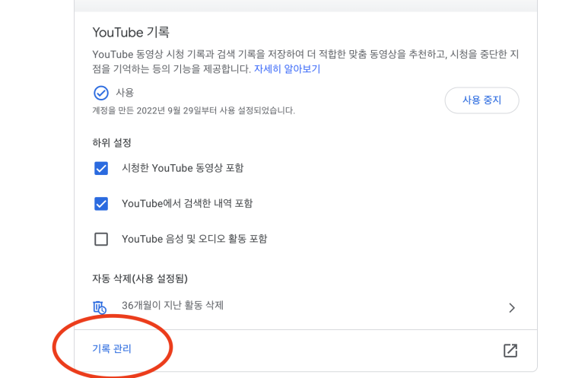Click the auto-delete trash clock icon
The image size is (588, 378).
click(x=100, y=307)
